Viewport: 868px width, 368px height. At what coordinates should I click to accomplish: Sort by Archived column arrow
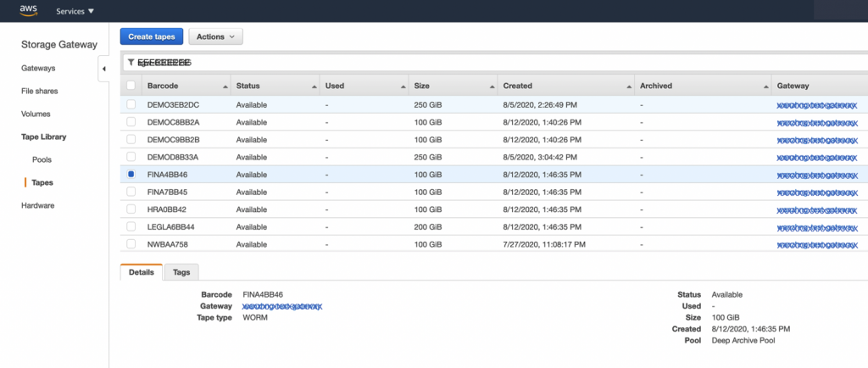pyautogui.click(x=766, y=86)
